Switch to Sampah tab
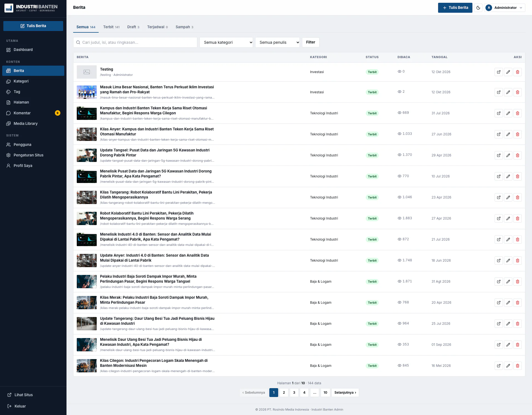Screen dimensions: 532x415 coord(184,27)
